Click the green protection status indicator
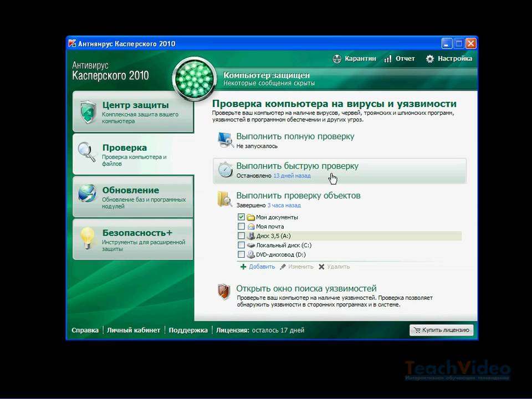 (194, 79)
